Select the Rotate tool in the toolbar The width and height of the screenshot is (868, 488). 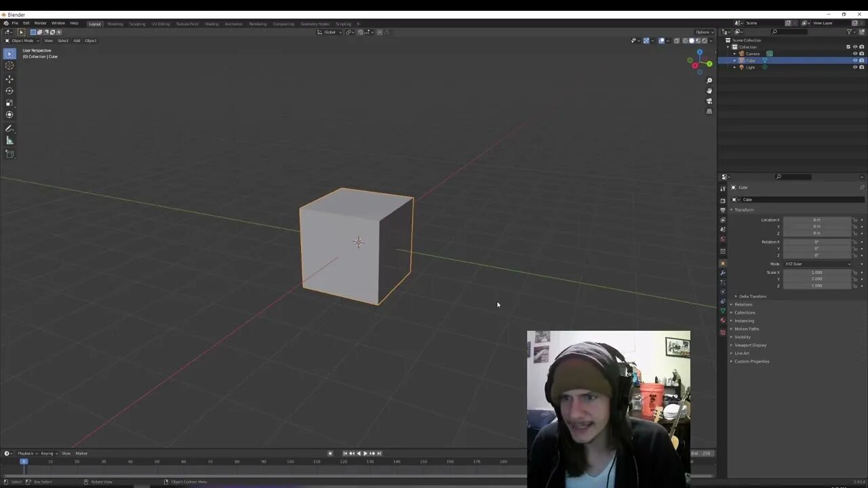tap(9, 91)
